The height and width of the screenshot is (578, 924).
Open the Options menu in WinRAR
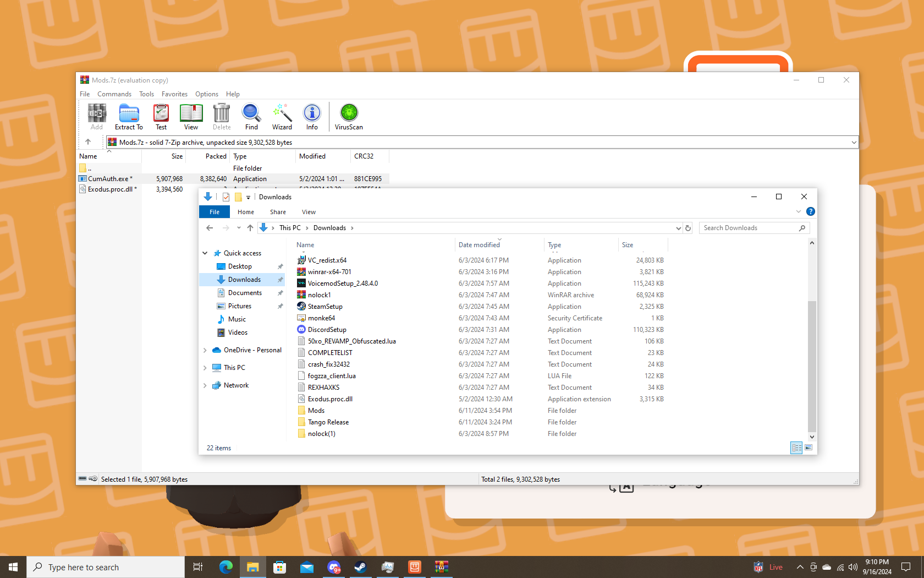pyautogui.click(x=207, y=94)
